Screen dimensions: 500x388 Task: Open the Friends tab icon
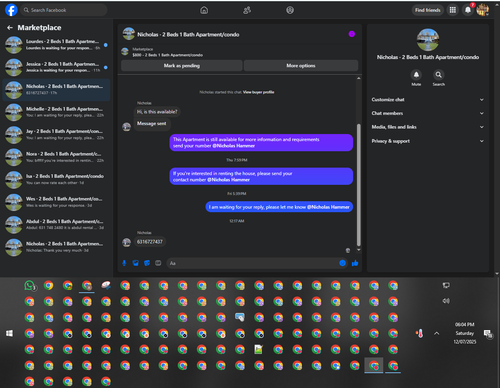(x=247, y=10)
